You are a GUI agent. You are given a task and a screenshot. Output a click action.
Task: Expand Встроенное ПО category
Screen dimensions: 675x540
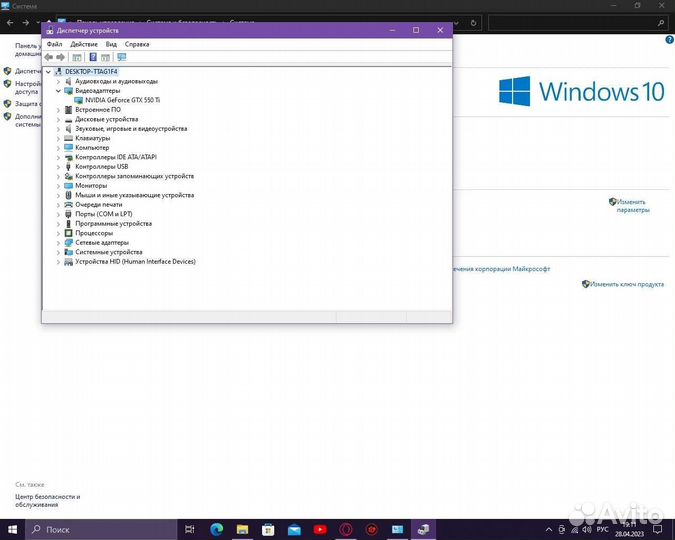58,110
